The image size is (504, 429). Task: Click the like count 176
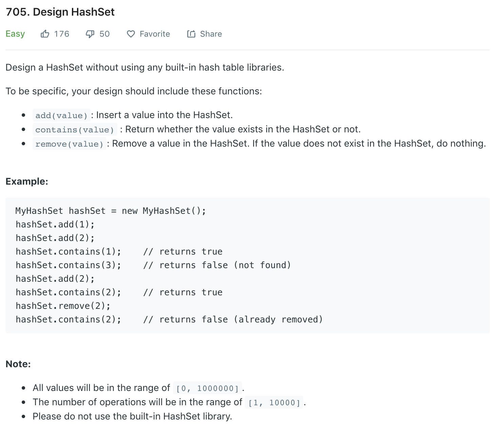[x=61, y=34]
